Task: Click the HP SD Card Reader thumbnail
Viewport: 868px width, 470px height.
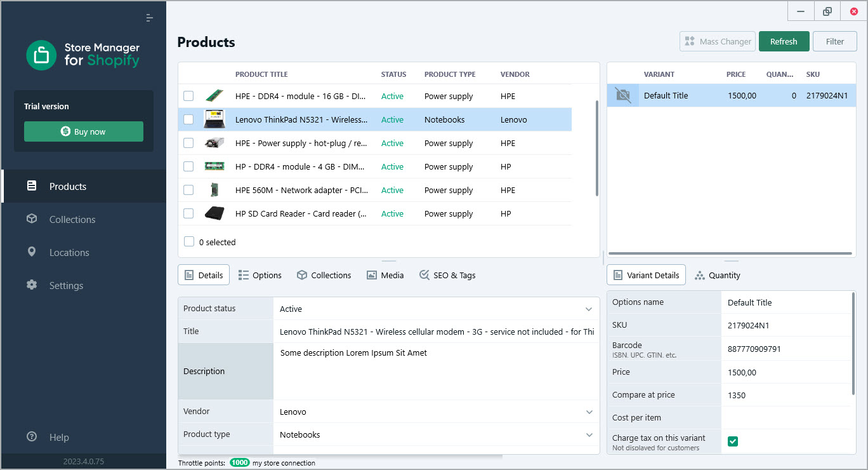Action: [x=214, y=213]
